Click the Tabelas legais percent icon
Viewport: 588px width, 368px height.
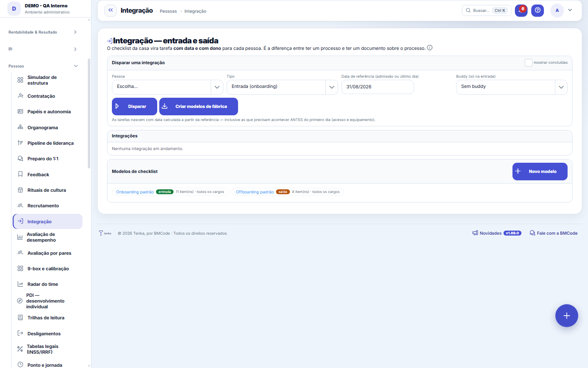click(x=20, y=349)
